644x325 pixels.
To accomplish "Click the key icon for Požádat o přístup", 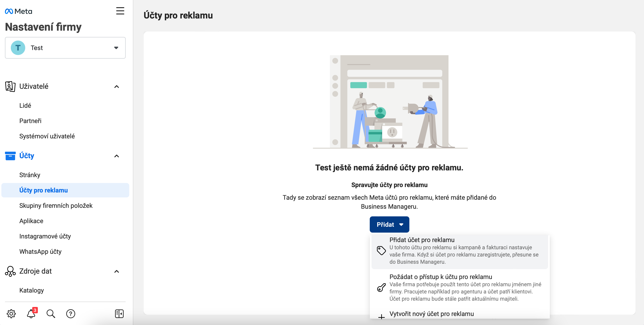I will [381, 287].
